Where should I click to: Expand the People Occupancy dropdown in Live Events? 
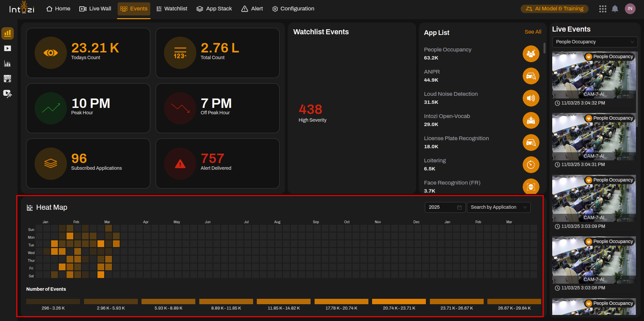(x=594, y=42)
